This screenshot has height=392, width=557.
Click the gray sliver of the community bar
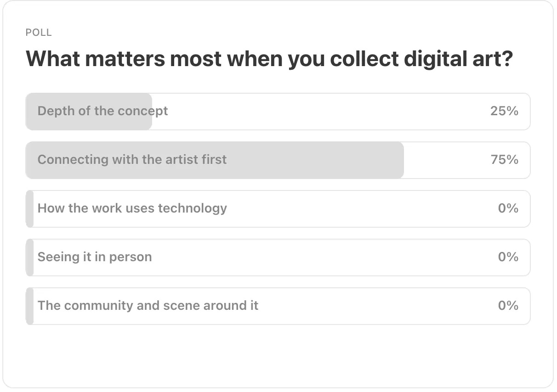click(x=29, y=306)
